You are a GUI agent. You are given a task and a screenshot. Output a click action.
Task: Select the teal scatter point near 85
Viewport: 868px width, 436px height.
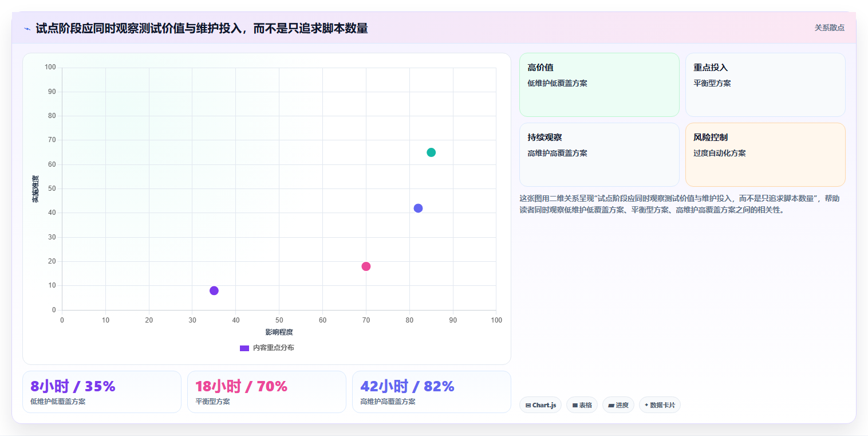click(x=431, y=152)
